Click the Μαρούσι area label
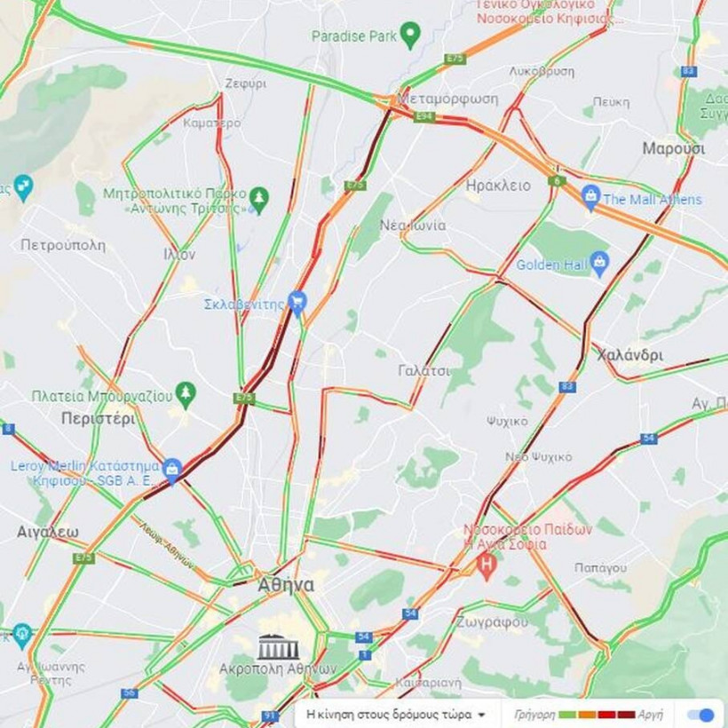This screenshot has width=728, height=728. (673, 148)
